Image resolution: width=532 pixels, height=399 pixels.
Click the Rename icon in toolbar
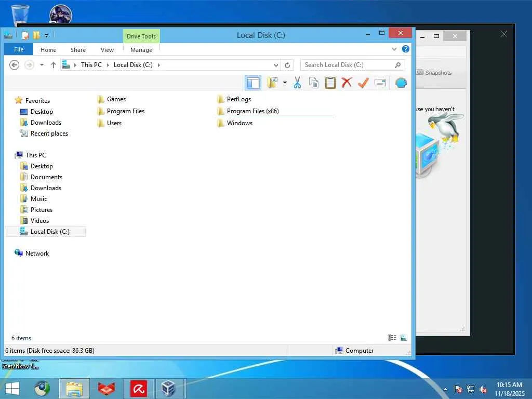point(380,83)
